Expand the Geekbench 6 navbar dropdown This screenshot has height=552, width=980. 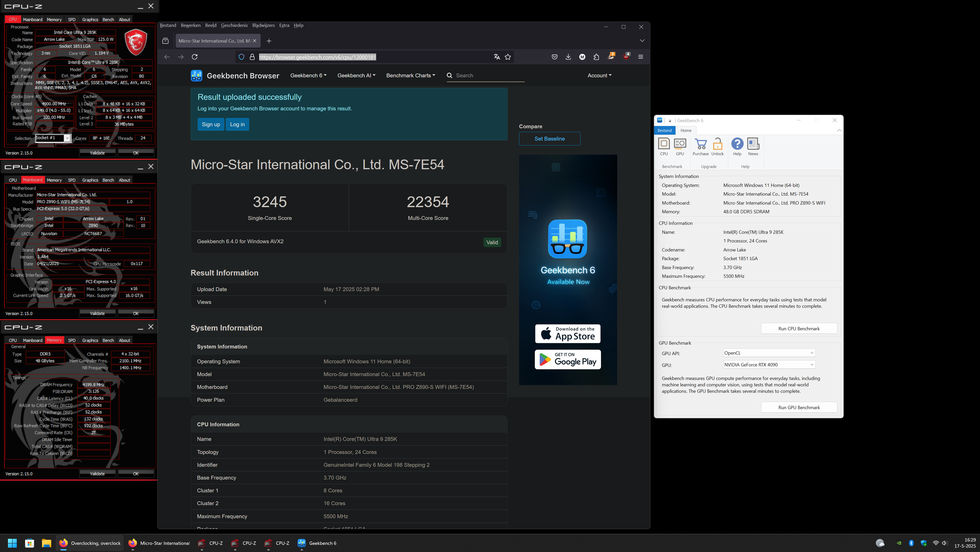pos(308,76)
